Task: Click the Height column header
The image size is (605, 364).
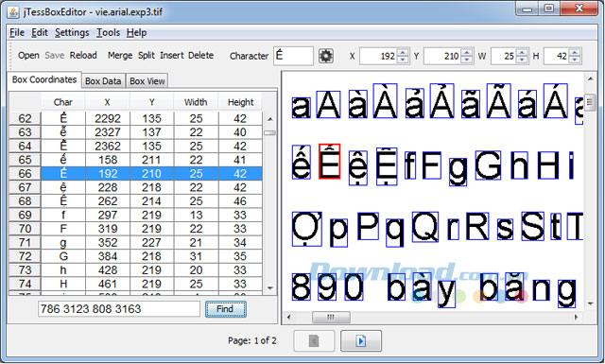Action: [240, 102]
